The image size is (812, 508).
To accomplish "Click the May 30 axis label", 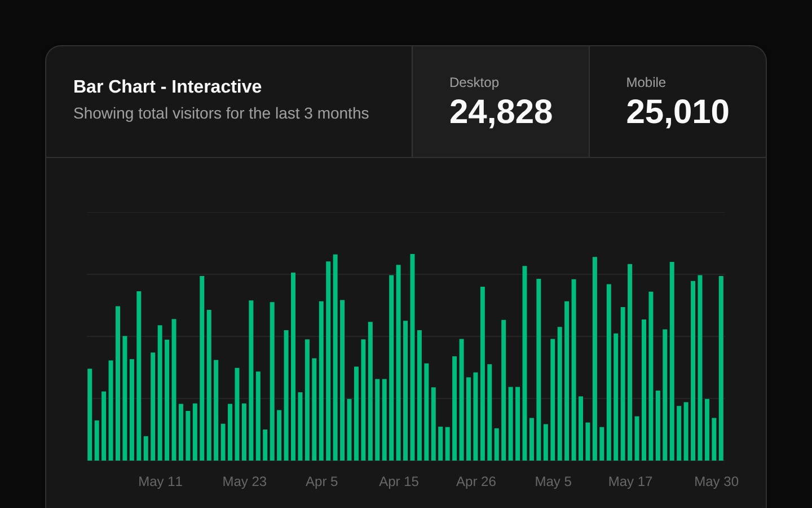I will pyautogui.click(x=716, y=481).
